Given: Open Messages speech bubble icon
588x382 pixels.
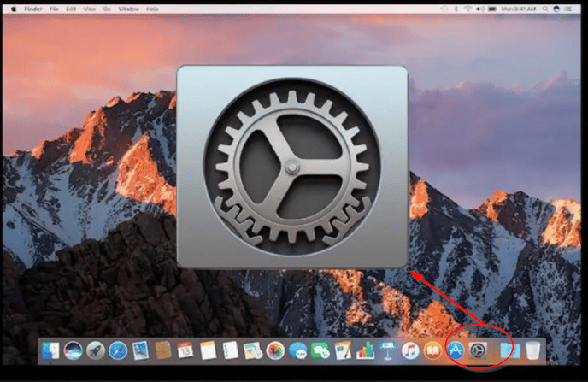Looking at the screenshot, I should 297,351.
